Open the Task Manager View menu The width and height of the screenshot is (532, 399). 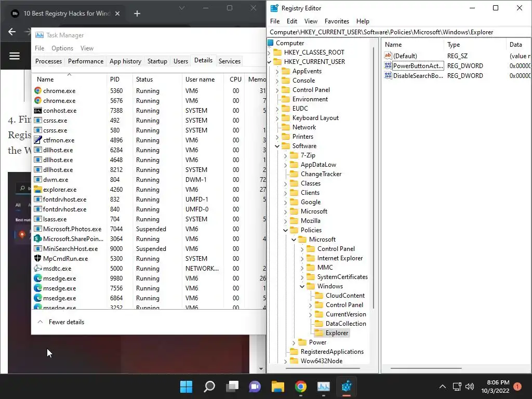click(87, 48)
